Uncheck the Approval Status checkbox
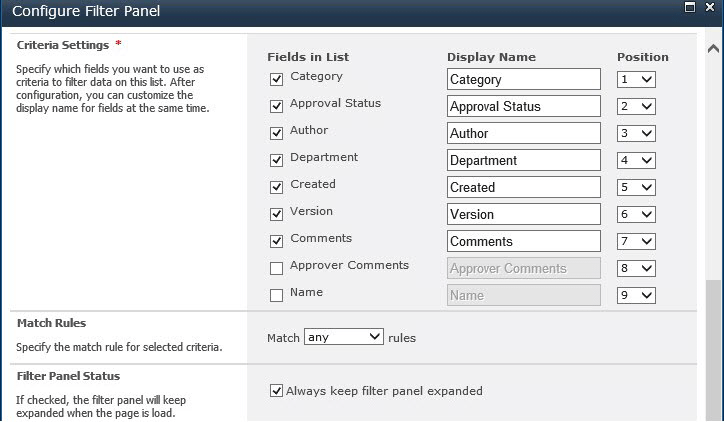Screen dimensions: 724x422 point(276,106)
